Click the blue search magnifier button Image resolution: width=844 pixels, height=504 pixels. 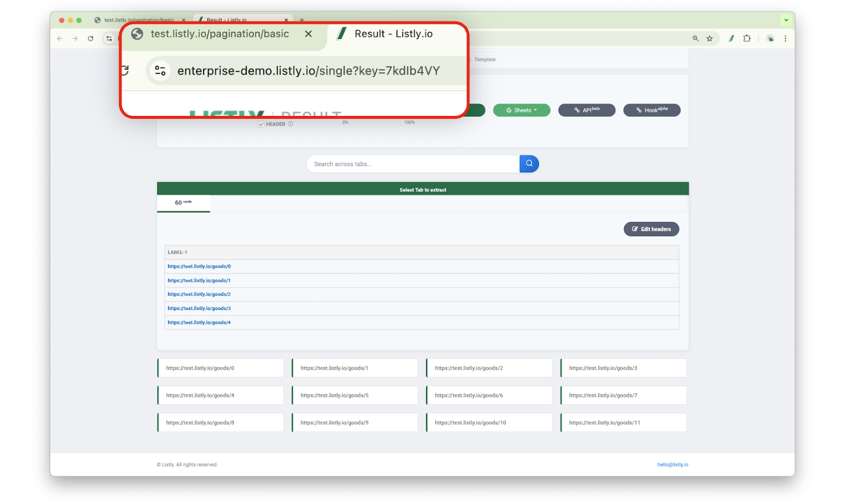pyautogui.click(x=529, y=164)
